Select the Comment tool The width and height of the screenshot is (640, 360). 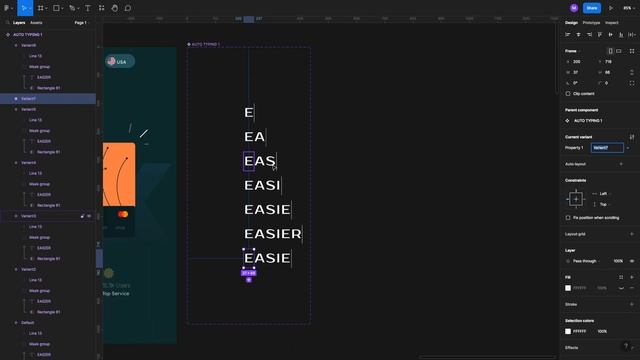(x=128, y=8)
